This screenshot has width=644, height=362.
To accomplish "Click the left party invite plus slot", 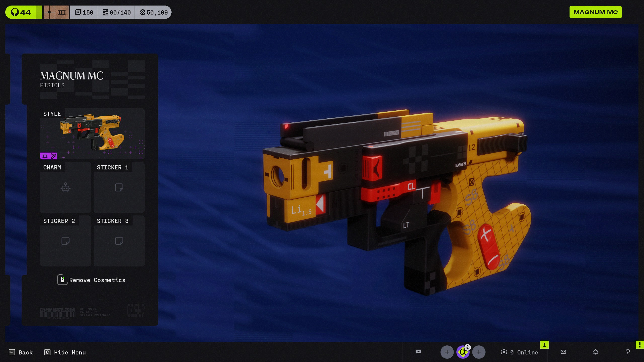I will 447,352.
